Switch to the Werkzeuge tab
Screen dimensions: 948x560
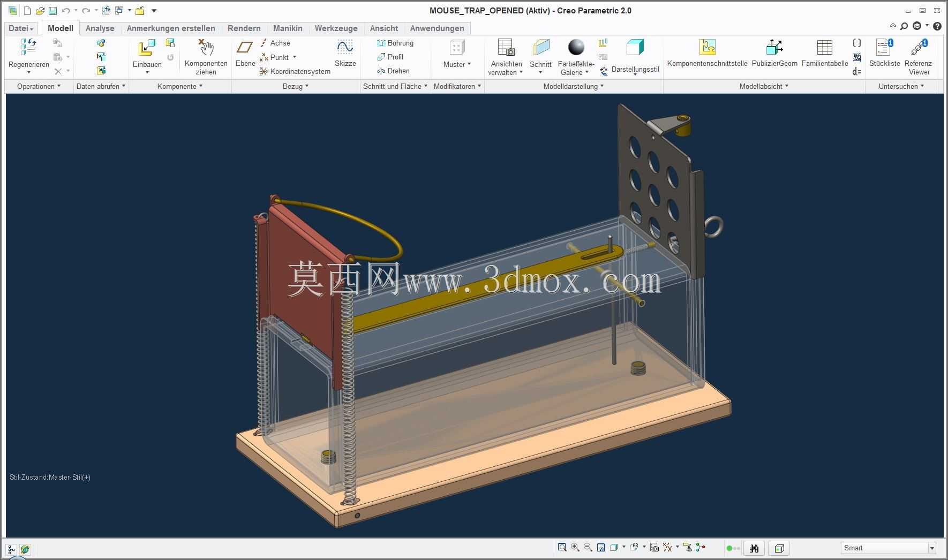point(336,28)
